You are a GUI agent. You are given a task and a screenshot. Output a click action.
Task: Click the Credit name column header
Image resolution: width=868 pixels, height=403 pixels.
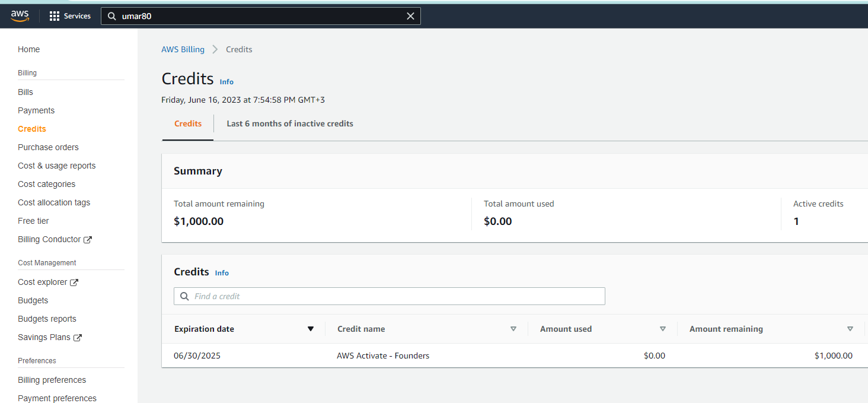[x=361, y=329]
